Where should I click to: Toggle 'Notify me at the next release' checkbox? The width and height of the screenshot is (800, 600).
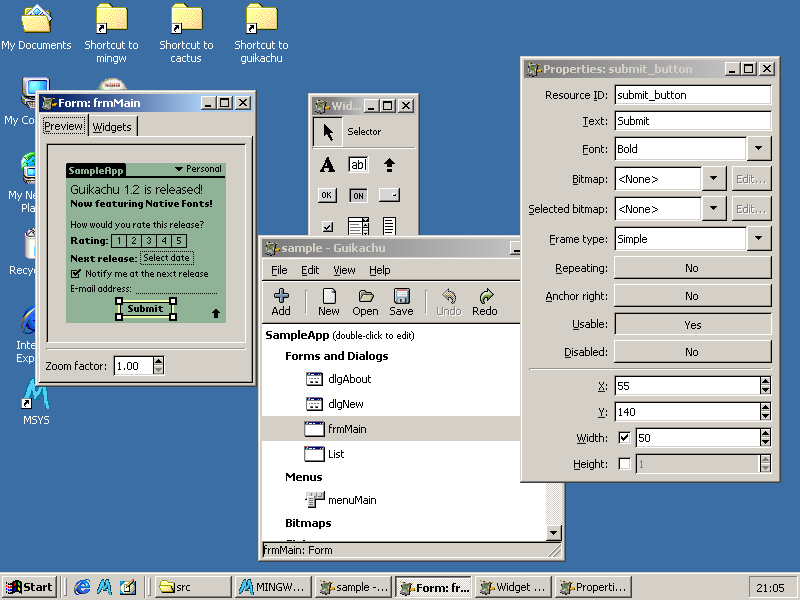tap(75, 274)
